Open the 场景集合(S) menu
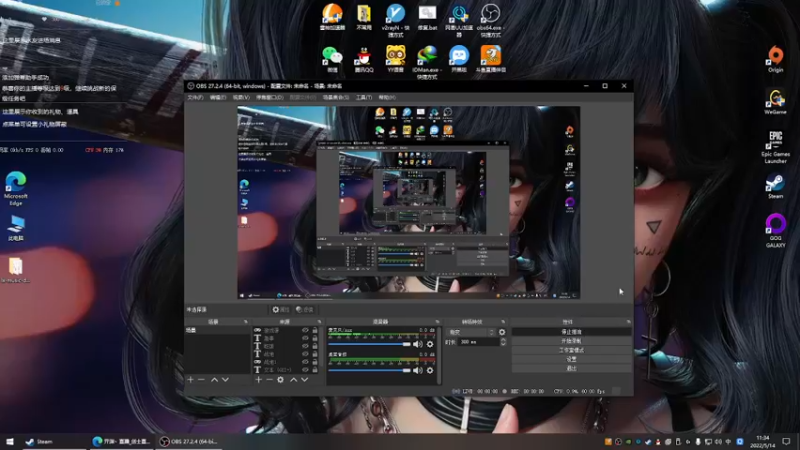The height and width of the screenshot is (450, 800). (336, 97)
